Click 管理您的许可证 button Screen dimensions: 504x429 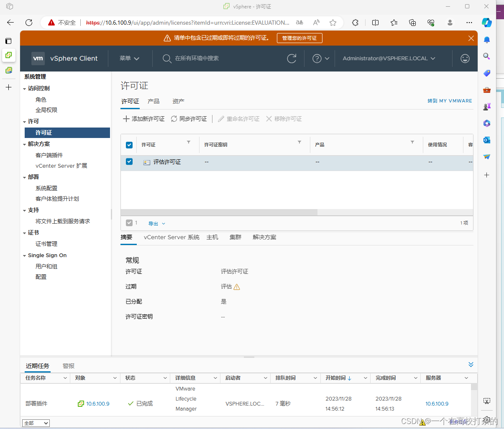point(299,38)
